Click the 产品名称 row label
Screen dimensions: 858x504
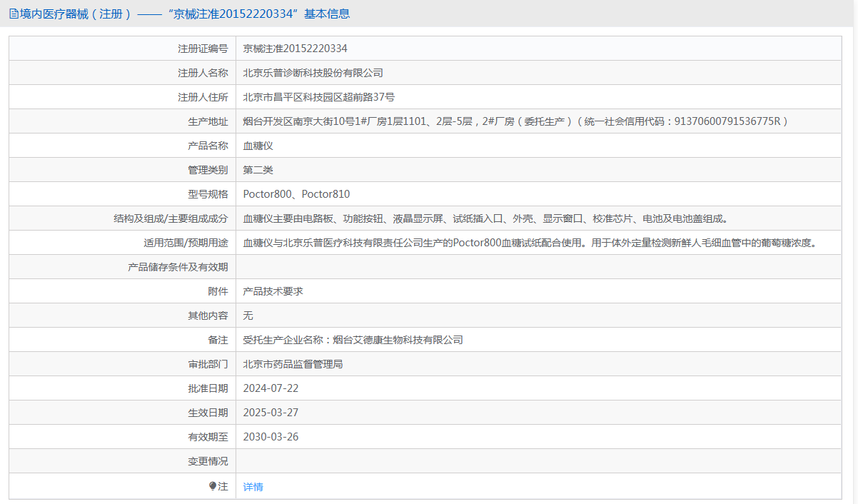point(208,146)
